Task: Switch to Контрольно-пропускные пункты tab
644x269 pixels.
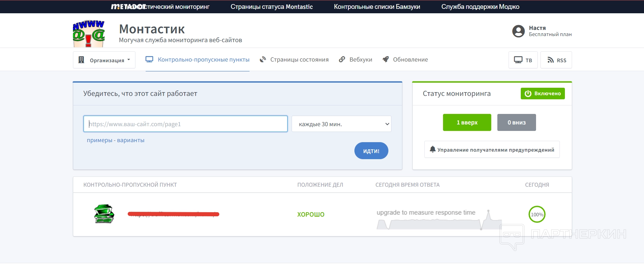Action: coord(198,60)
